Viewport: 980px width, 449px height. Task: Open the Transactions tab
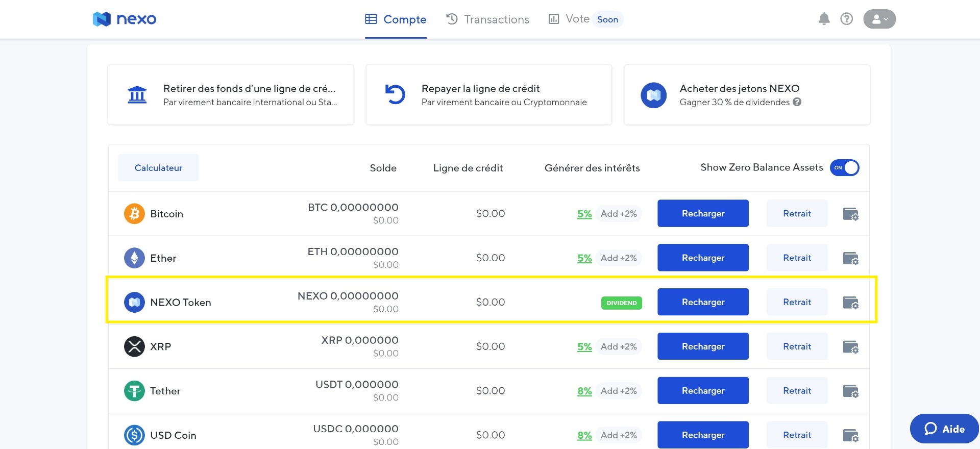point(487,19)
